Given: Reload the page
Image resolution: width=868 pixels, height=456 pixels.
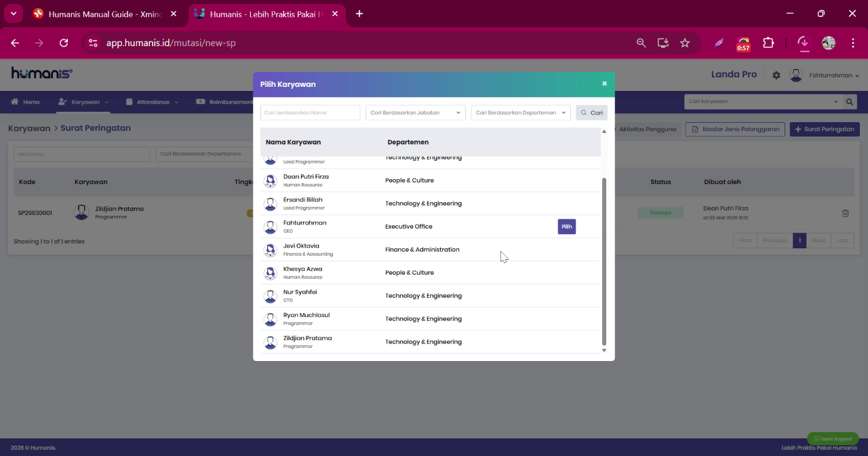Looking at the screenshot, I should click(x=64, y=43).
